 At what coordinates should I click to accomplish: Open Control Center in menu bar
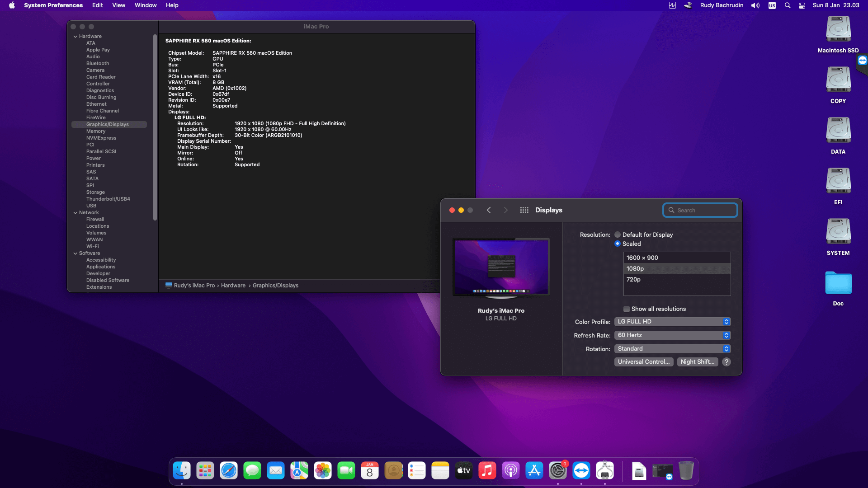coord(802,5)
